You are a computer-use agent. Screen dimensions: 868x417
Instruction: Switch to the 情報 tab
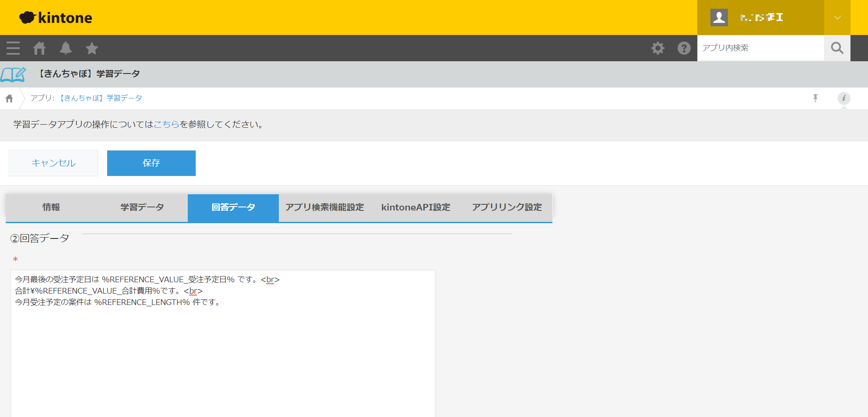51,207
